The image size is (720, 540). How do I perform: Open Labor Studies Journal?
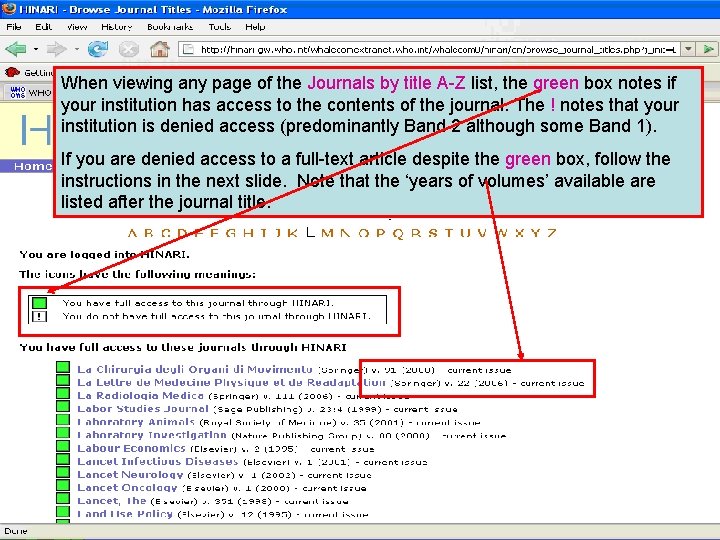click(143, 409)
